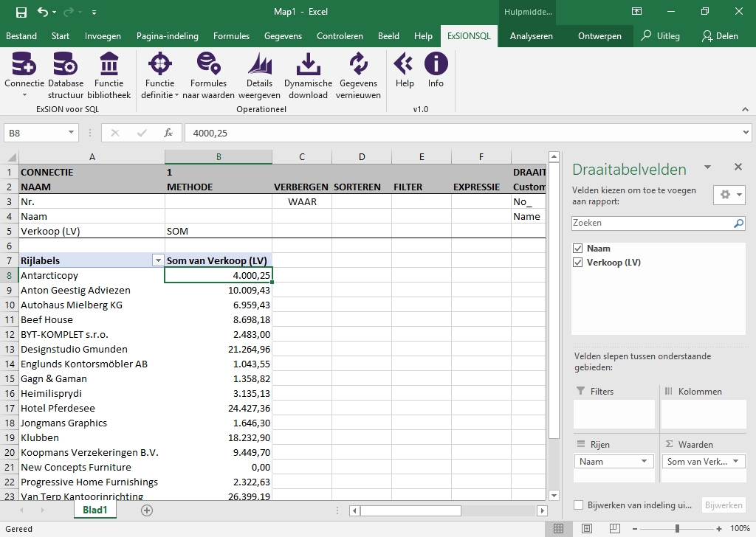Open the Gegevens ribbon tab
Screen dimensions: 756x537
point(283,36)
